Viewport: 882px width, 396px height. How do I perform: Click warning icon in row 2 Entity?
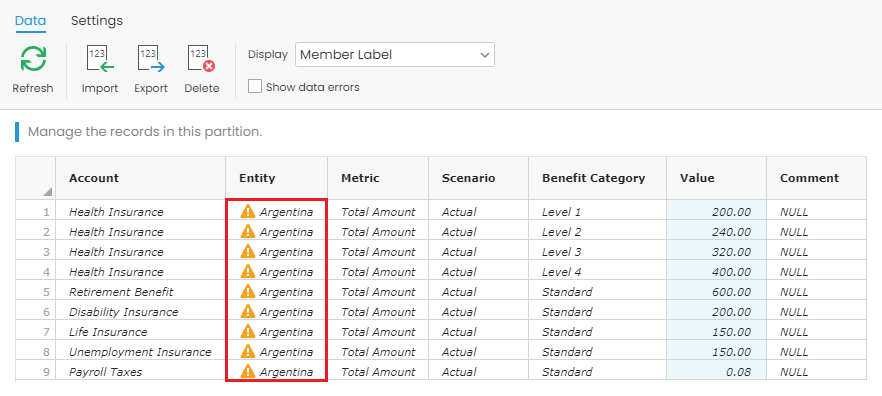click(x=248, y=232)
